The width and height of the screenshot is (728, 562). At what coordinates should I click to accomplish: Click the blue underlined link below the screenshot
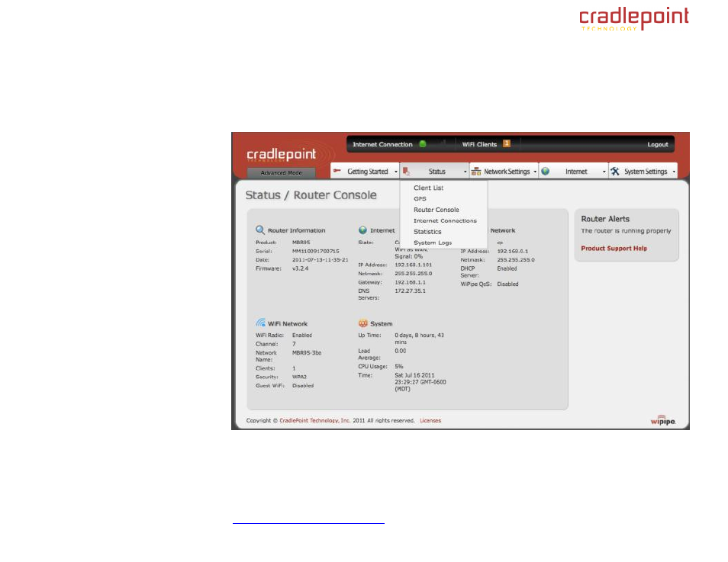tap(308, 522)
